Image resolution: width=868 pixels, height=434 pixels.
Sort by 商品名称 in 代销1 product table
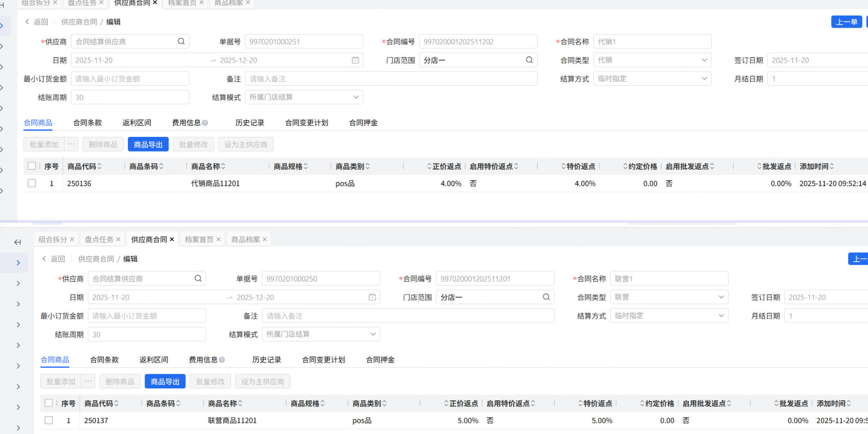(x=223, y=166)
